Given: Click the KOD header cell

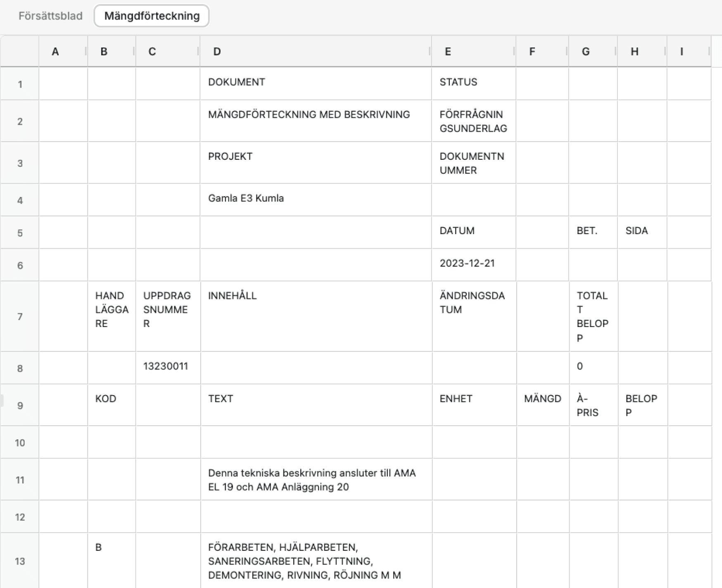Looking at the screenshot, I should 112,405.
